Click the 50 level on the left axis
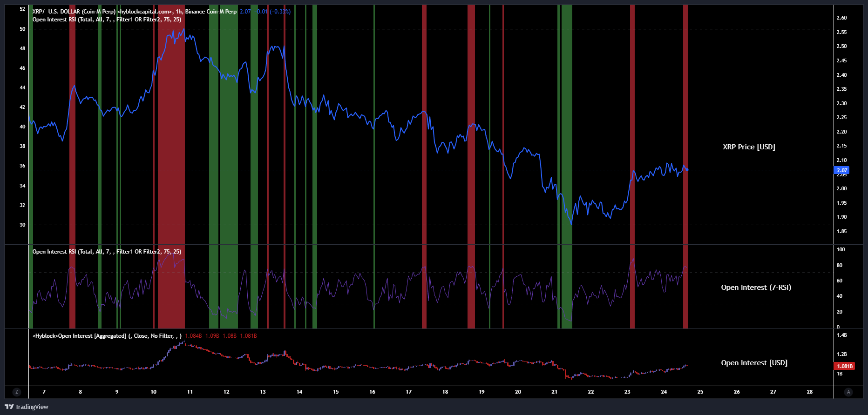Screen dimensions: 868x415 pos(22,29)
